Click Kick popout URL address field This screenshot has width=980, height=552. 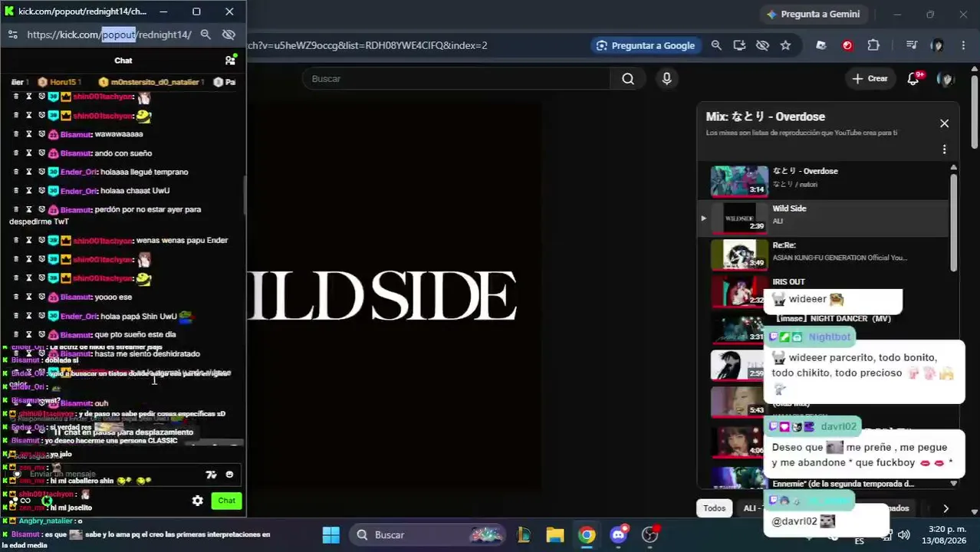point(109,34)
